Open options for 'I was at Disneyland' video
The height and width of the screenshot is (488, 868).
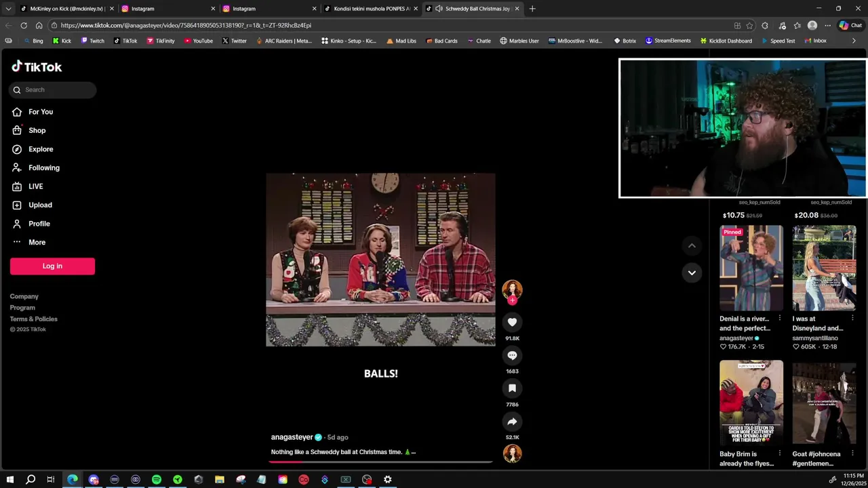852,319
